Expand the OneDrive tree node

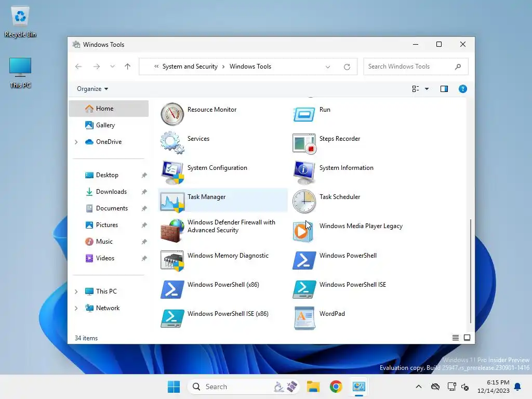point(76,142)
